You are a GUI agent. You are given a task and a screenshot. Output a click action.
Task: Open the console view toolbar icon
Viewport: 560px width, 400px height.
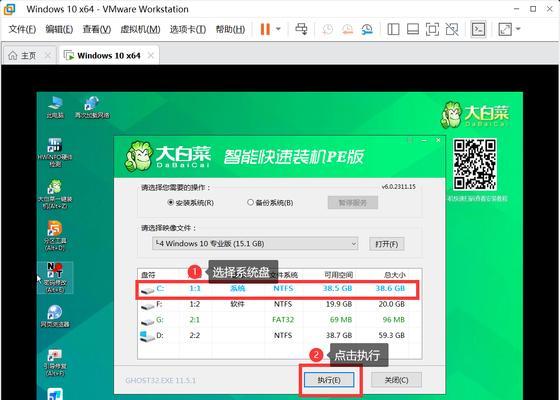pos(478,29)
